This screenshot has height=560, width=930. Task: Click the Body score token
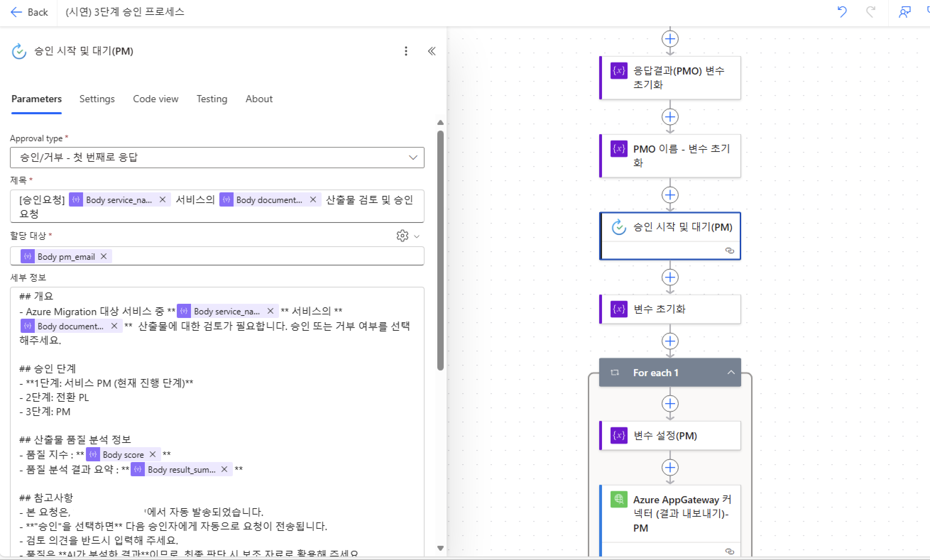coord(123,454)
